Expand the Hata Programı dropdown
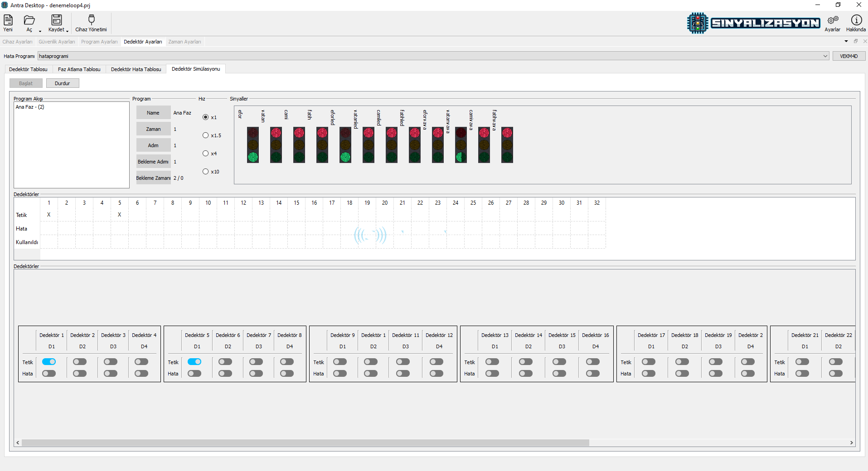Screen dimensions: 868x471 click(x=825, y=56)
